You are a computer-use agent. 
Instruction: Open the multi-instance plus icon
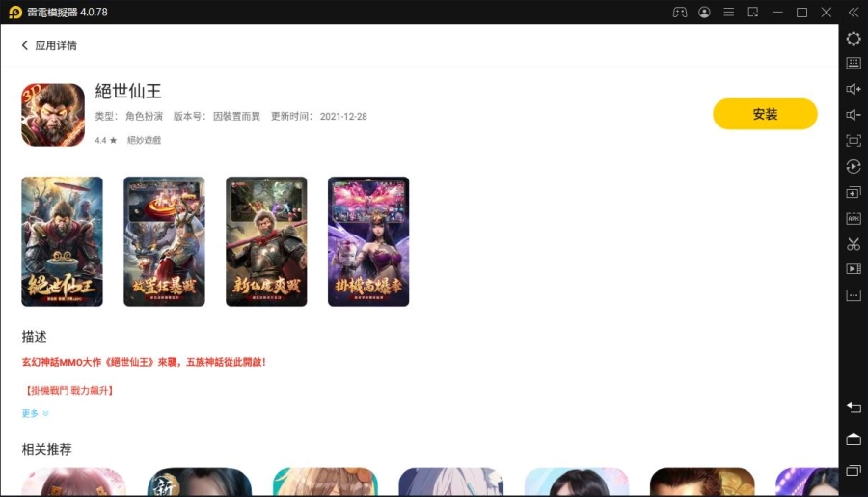(854, 192)
